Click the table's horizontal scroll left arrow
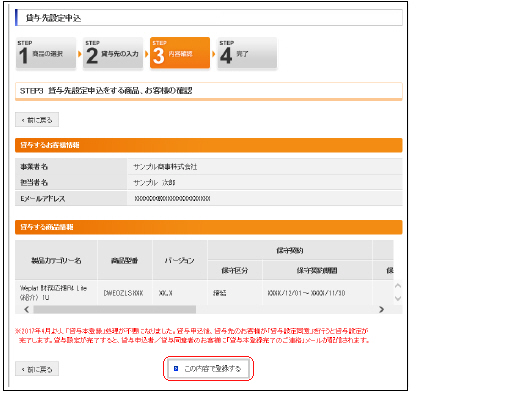521x397 pixels. tap(27, 309)
